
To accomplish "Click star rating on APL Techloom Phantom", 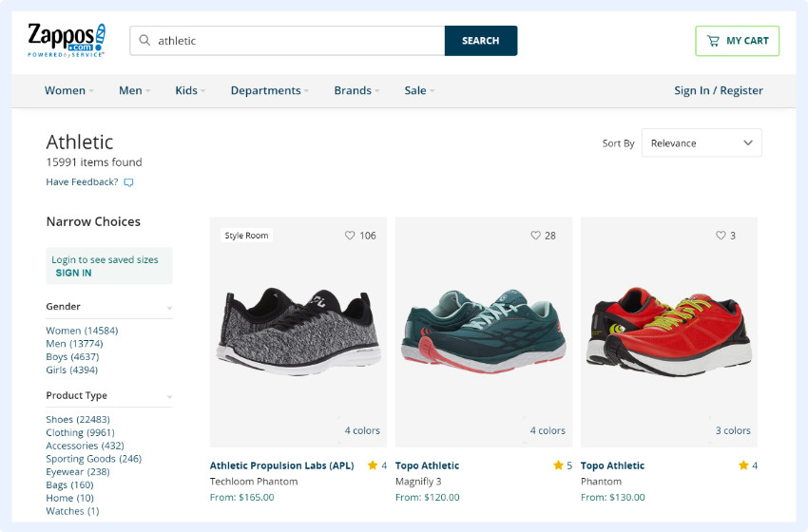I will [373, 465].
